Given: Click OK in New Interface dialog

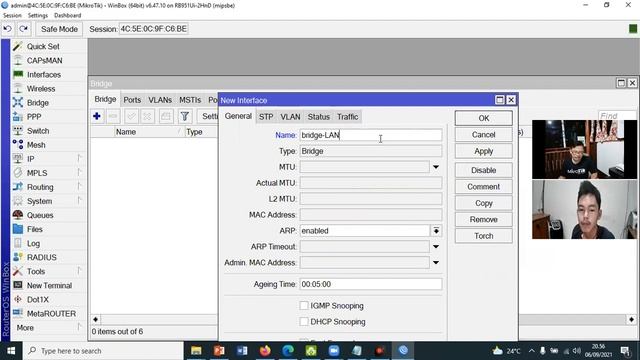Looking at the screenshot, I should [484, 118].
